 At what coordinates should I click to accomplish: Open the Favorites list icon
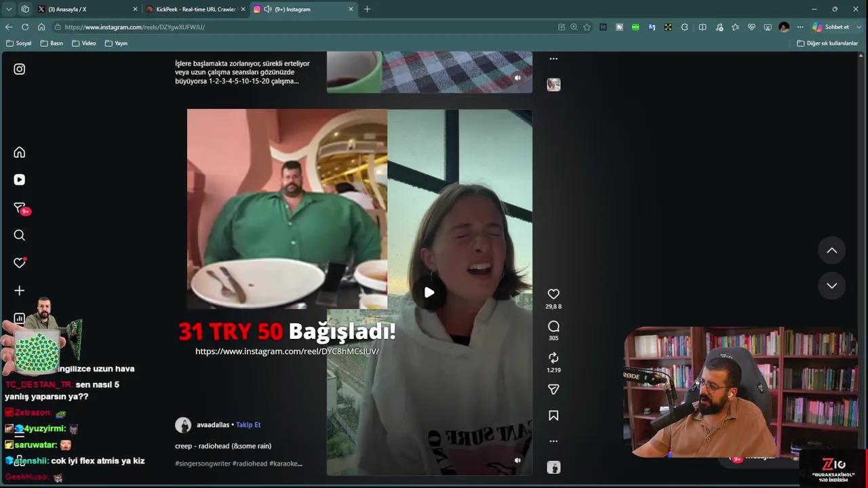pyautogui.click(x=735, y=27)
